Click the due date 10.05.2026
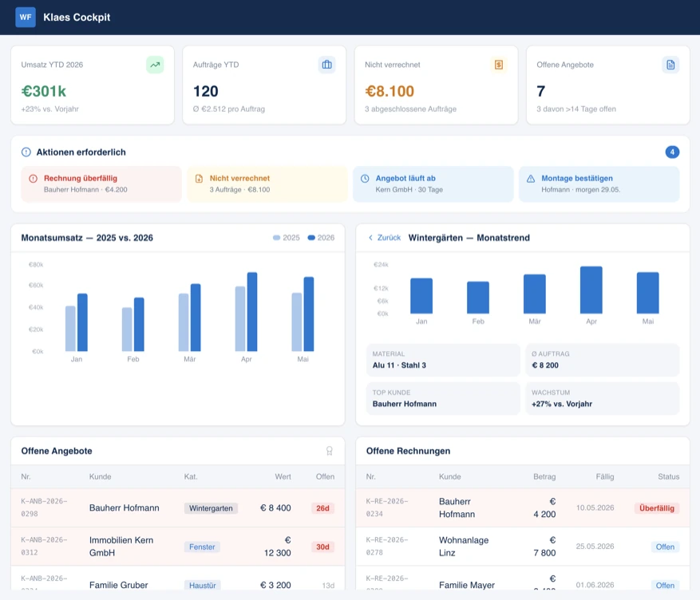Screen dimensions: 700x600 click(x=595, y=507)
